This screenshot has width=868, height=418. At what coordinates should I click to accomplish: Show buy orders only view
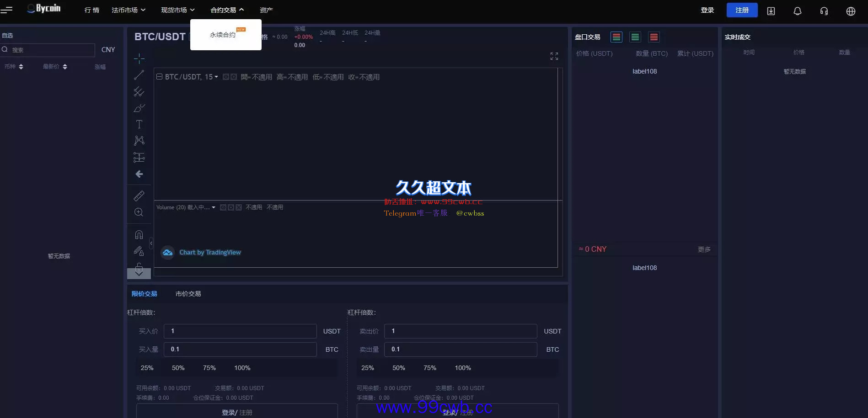click(x=635, y=37)
